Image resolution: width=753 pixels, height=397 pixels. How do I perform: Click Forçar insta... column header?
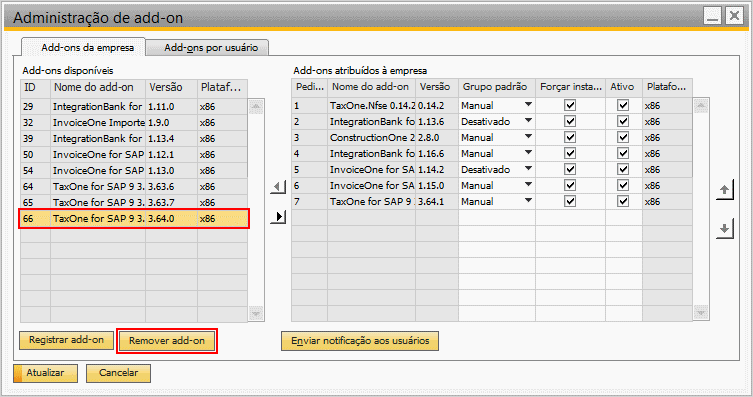pos(570,87)
